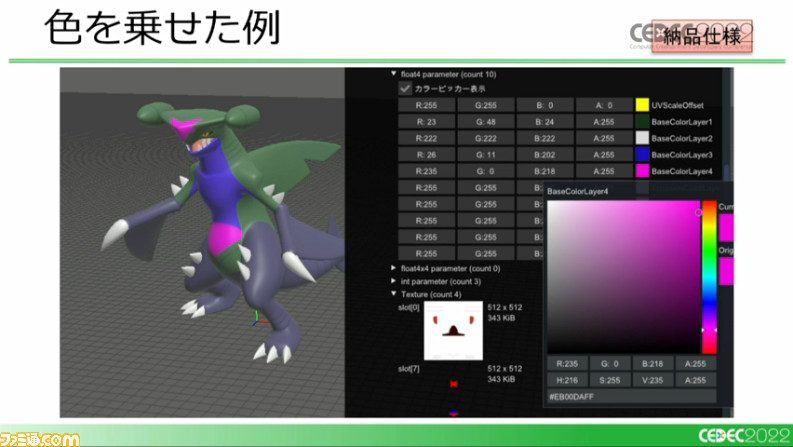Click the transform axis gizmo in viewport
The width and height of the screenshot is (793, 447).
(x=259, y=318)
